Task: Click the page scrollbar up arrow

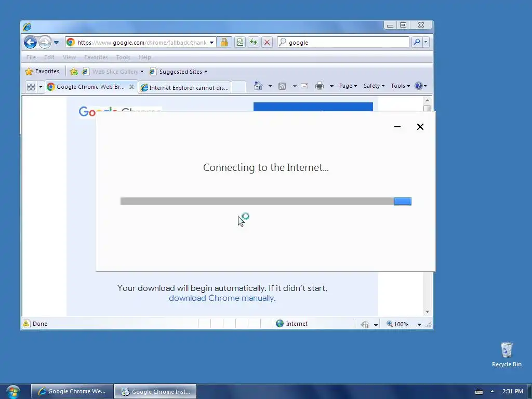Action: (427, 100)
